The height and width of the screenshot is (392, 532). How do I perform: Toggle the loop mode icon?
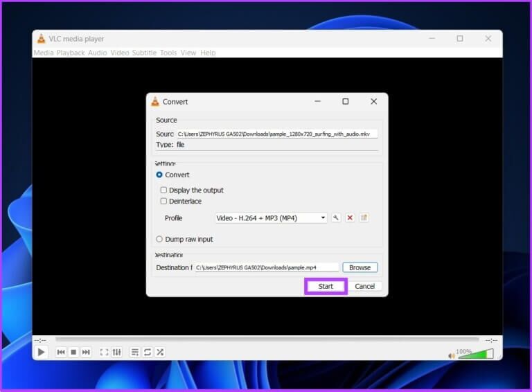point(148,352)
